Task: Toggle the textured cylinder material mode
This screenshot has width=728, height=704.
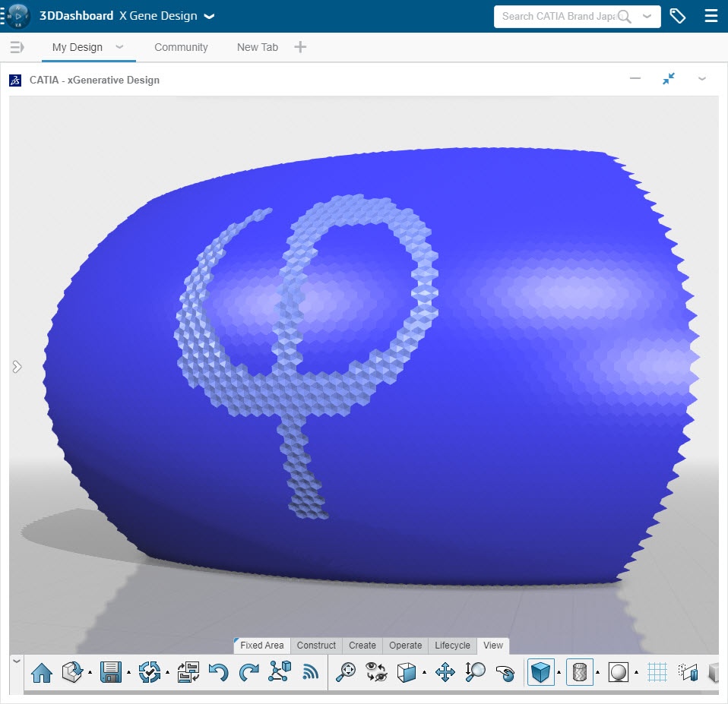Action: point(579,672)
